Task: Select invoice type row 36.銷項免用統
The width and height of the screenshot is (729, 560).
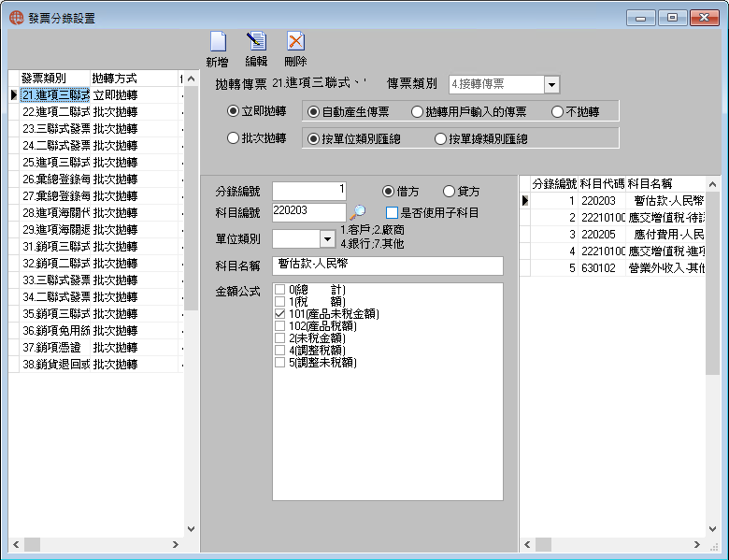Action: (95, 330)
